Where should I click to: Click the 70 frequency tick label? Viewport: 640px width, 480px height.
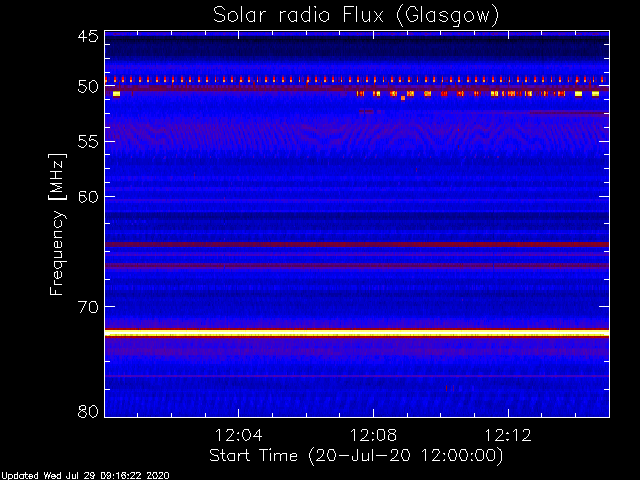coord(88,307)
